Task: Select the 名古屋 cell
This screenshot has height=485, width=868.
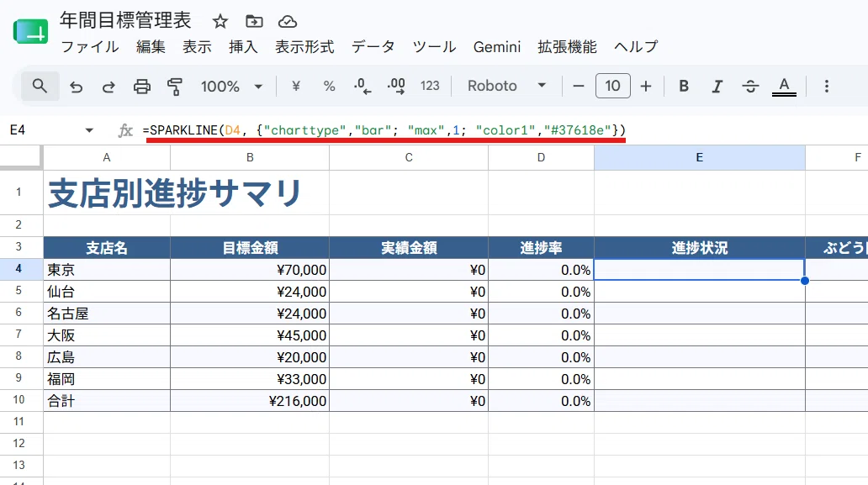Action: (x=107, y=313)
